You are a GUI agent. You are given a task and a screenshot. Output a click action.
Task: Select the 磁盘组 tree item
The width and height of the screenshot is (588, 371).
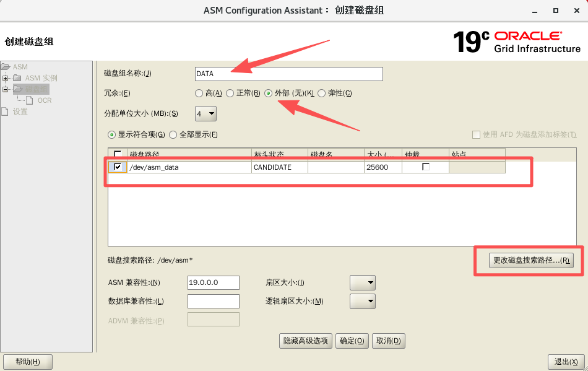coord(37,89)
